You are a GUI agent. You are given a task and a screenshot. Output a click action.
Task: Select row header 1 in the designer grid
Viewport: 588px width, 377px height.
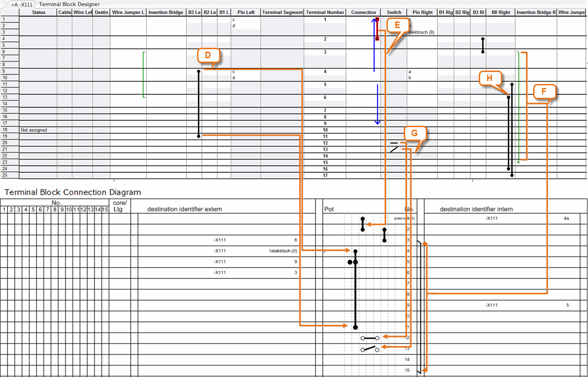pos(9,19)
